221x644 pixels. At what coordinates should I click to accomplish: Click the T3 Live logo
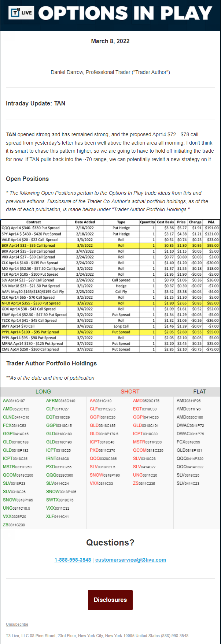(22, 13)
